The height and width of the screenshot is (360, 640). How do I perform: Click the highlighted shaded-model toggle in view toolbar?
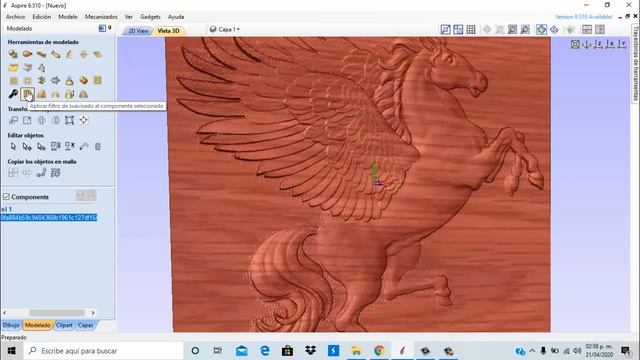[x=541, y=29]
